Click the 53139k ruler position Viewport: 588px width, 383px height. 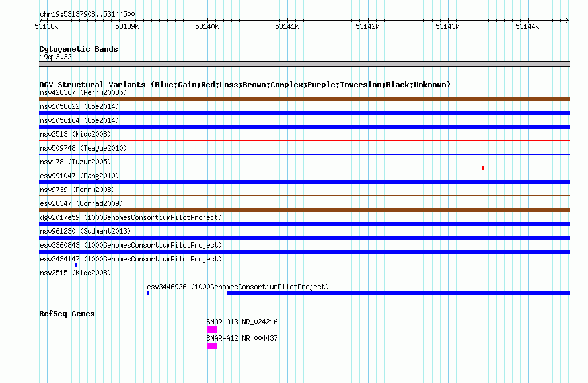click(x=127, y=26)
